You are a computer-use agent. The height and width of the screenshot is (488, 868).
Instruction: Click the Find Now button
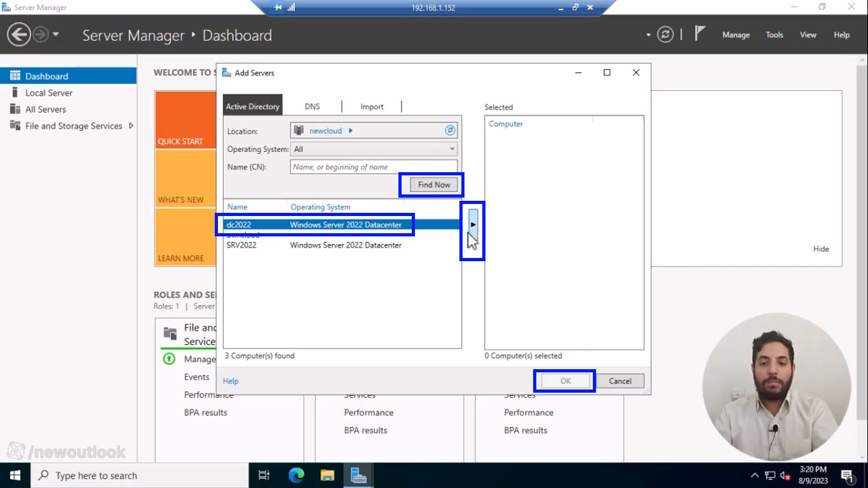point(434,185)
